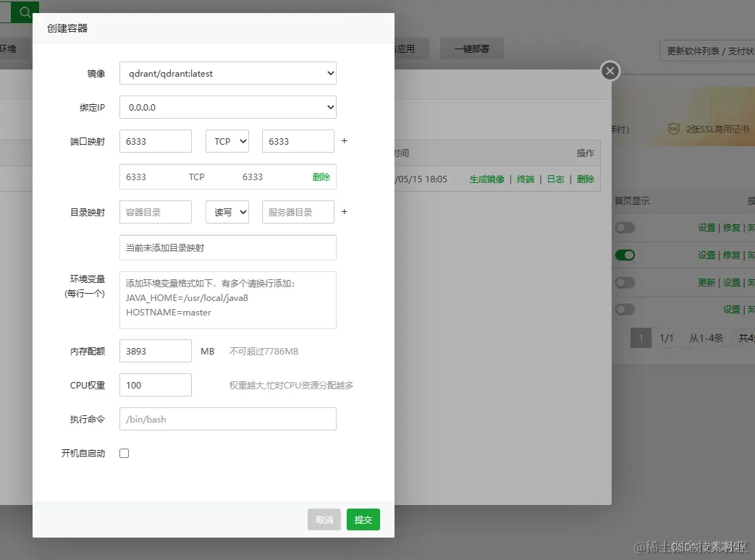This screenshot has height=560, width=755.
Task: Cancel the dialog with the 取消 button
Action: (324, 519)
